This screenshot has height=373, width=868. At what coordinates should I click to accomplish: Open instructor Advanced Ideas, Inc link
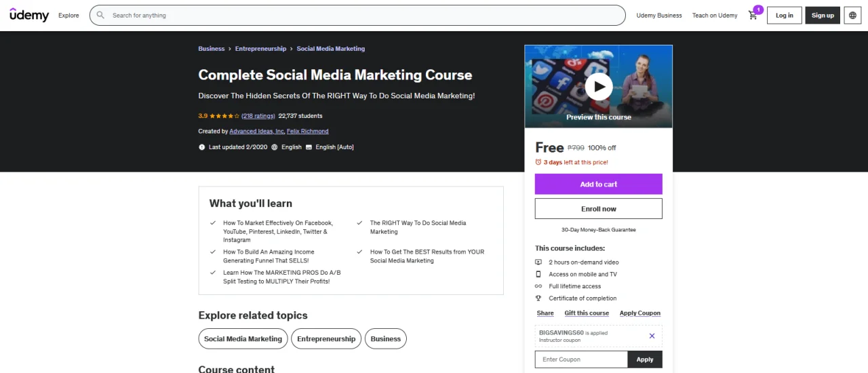tap(257, 132)
